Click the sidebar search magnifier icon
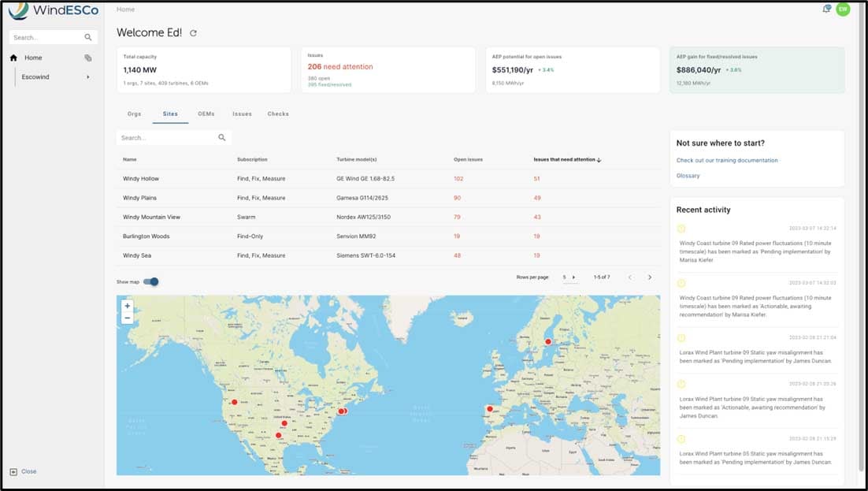 click(x=88, y=37)
